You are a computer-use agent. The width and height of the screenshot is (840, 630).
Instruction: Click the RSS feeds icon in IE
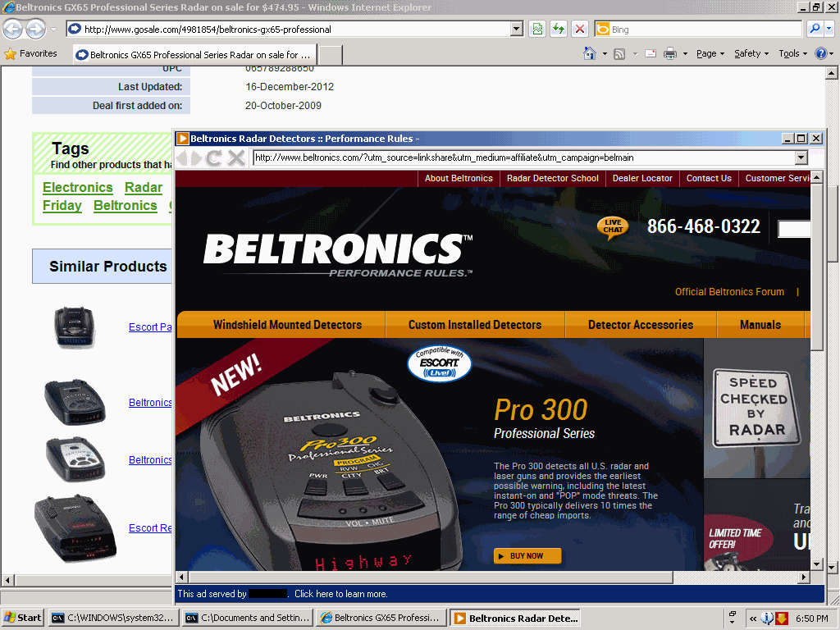(619, 53)
